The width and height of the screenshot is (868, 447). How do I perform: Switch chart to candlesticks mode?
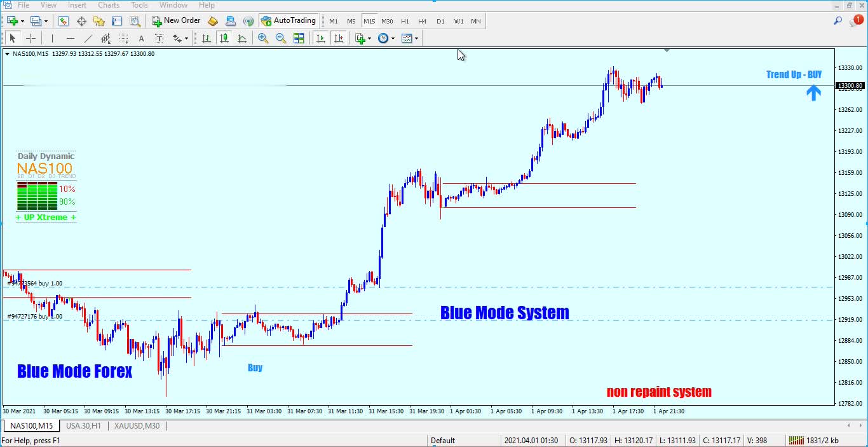point(224,38)
